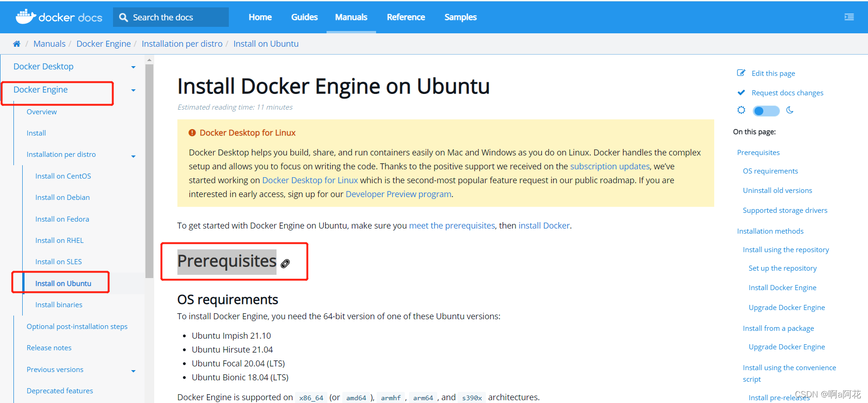Click the Edit this page pencil icon

[x=741, y=73]
